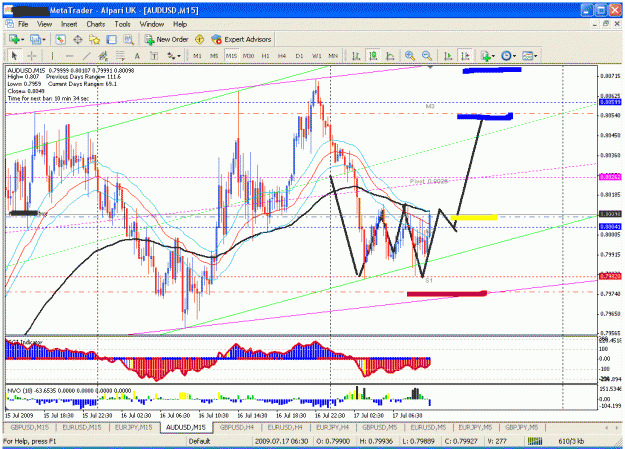Open the Help menu
This screenshot has width=625, height=449.
(x=180, y=24)
